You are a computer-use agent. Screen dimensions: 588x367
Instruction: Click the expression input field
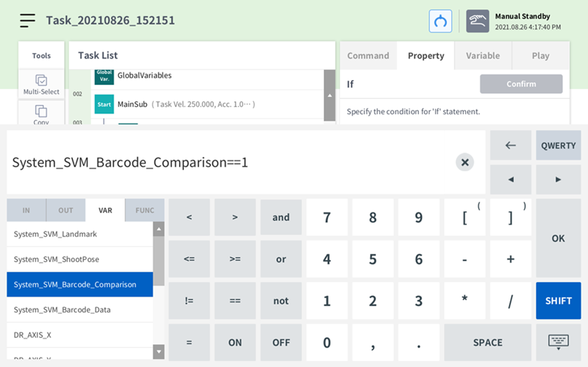point(228,162)
